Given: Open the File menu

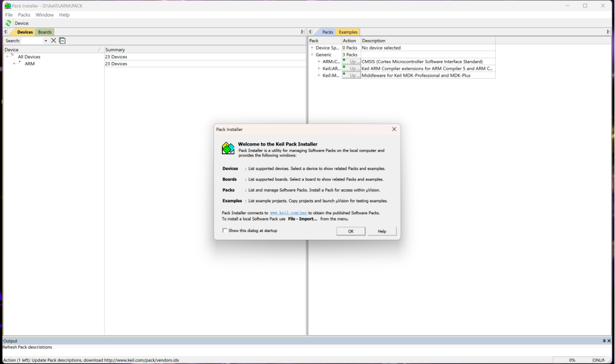Looking at the screenshot, I should point(9,15).
